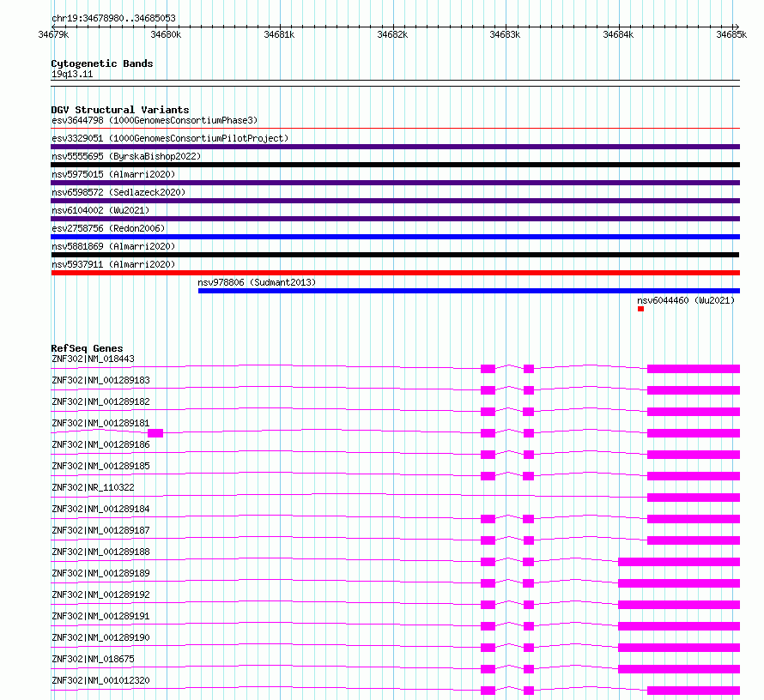Click the ZNF302|NM_001289190 transcript label
The height and width of the screenshot is (700, 764).
[100, 637]
